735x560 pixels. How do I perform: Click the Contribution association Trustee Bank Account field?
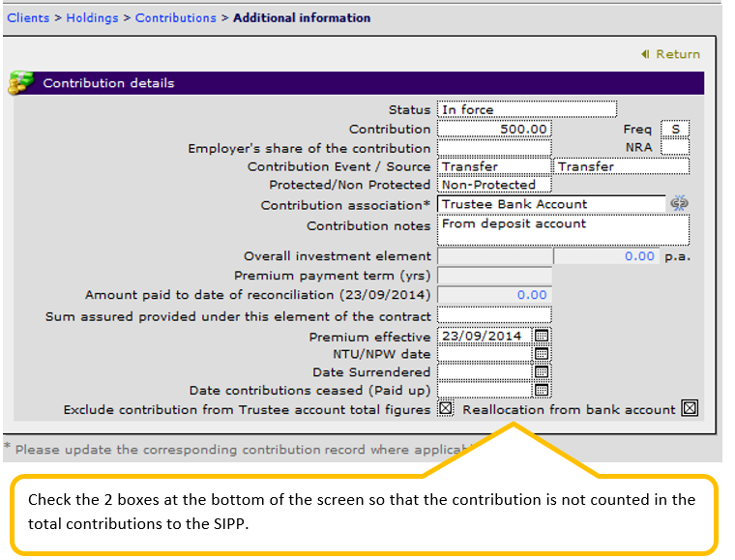[551, 204]
